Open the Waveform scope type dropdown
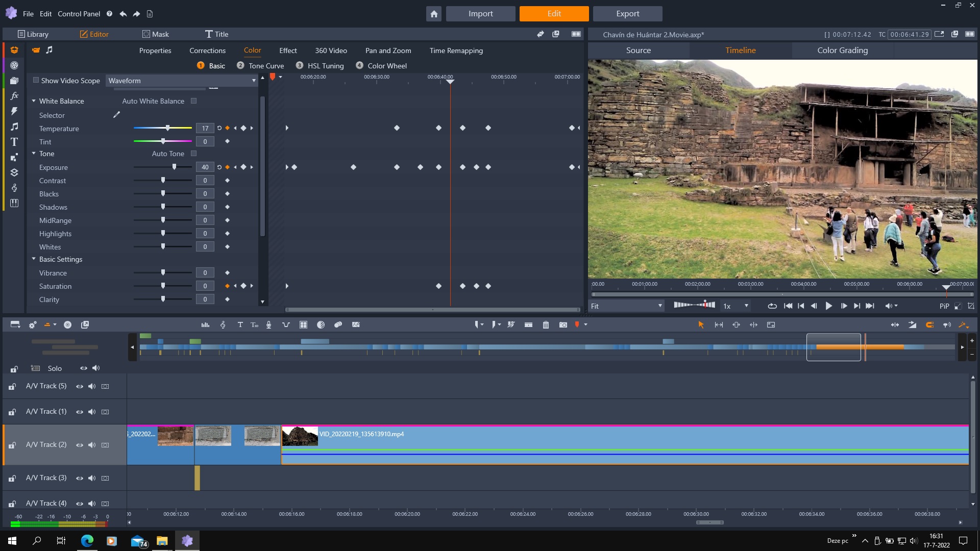Screen dimensions: 980x551 (182, 81)
